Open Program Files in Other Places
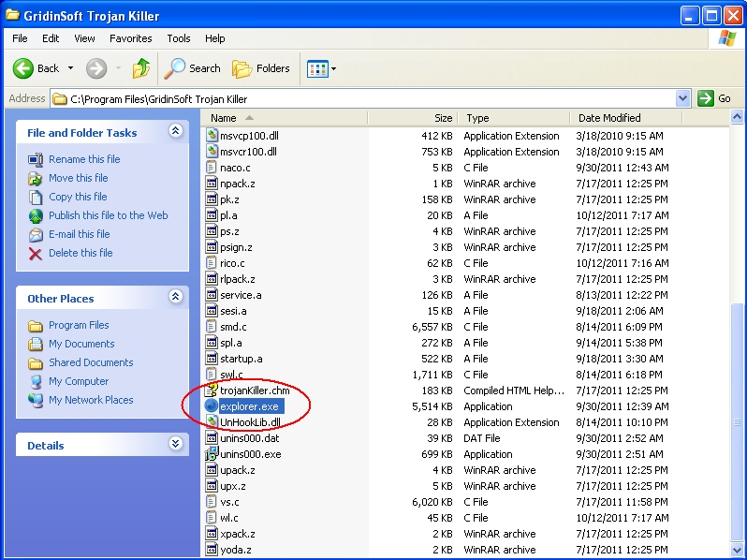Screen dimensions: 747x560 coord(79,325)
